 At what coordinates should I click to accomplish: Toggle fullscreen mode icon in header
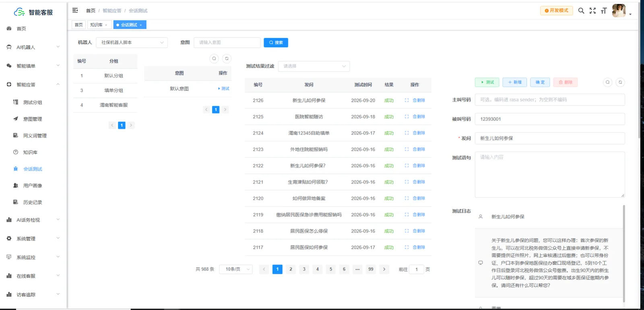(x=592, y=11)
